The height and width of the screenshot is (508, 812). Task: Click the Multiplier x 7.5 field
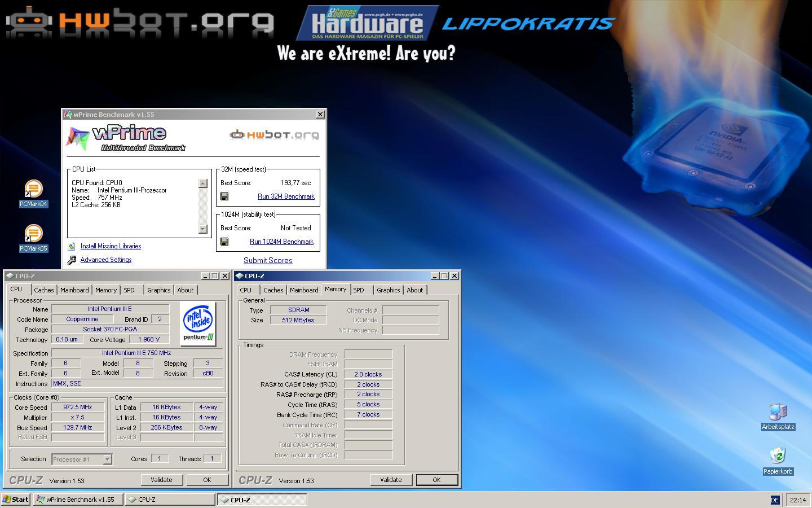pos(78,417)
